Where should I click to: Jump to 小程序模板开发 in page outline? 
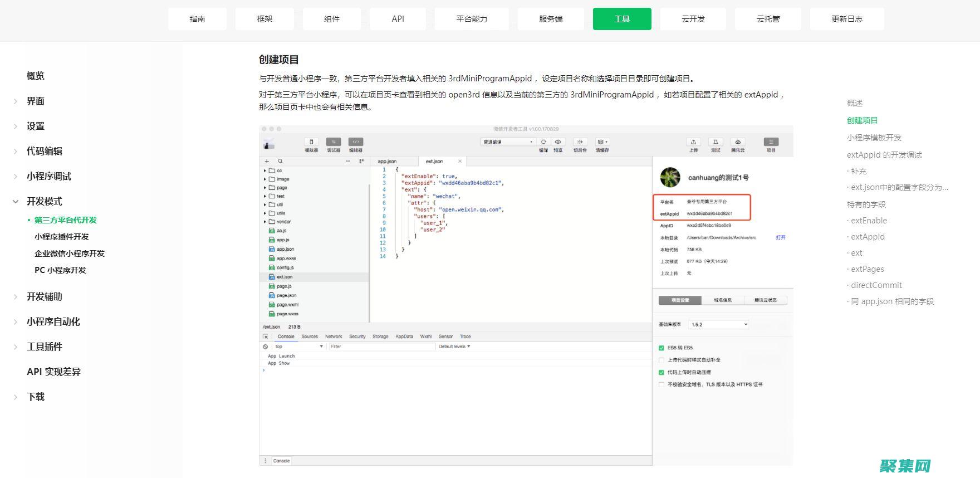pyautogui.click(x=874, y=138)
